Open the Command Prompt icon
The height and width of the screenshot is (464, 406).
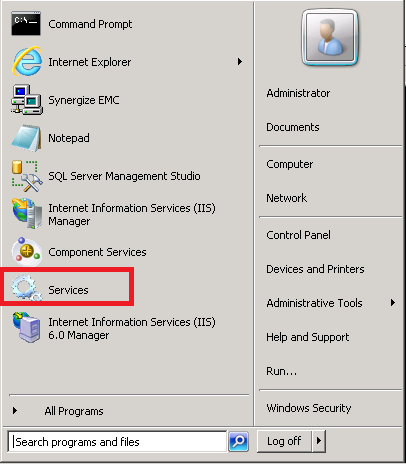26,23
